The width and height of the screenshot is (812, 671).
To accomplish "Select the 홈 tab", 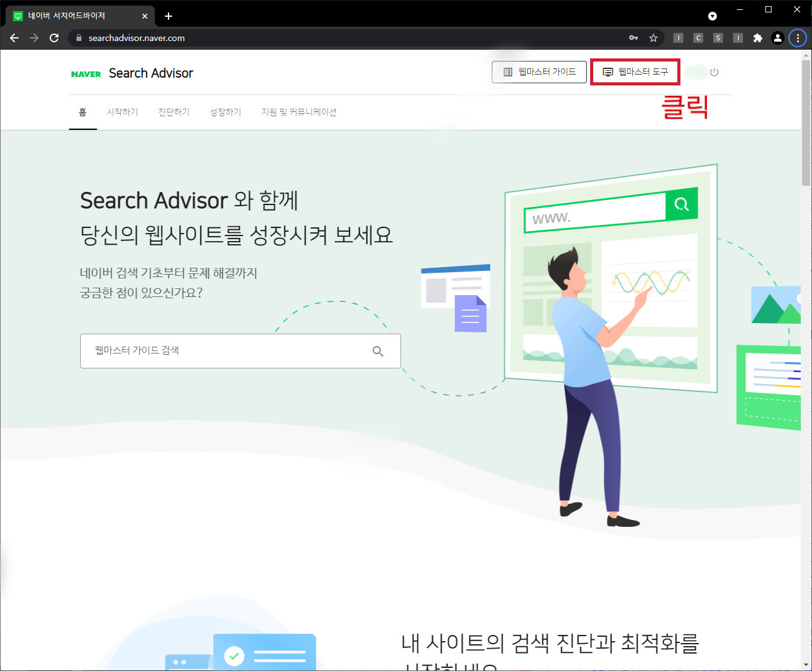I will point(83,112).
